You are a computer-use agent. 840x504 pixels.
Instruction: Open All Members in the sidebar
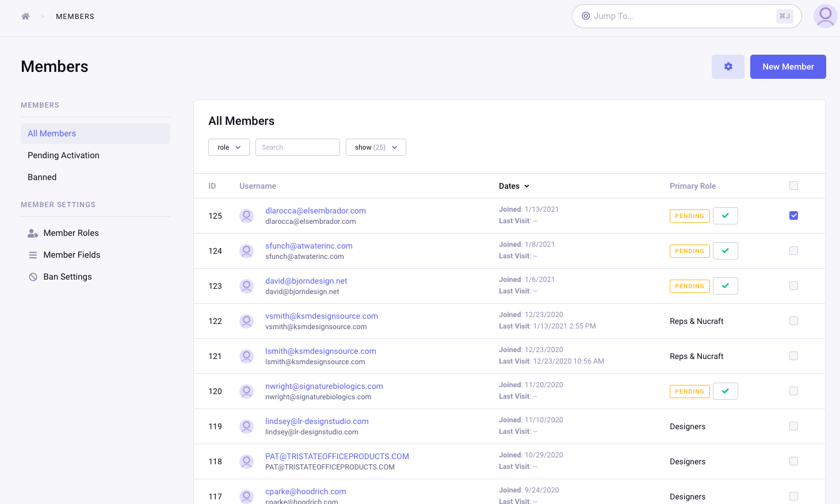[x=96, y=133]
